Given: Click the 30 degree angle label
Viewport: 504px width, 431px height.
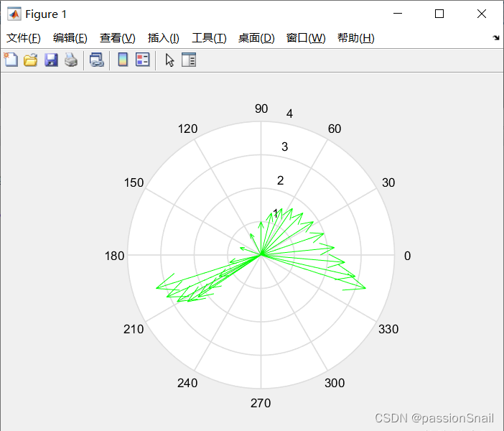Looking at the screenshot, I should coord(388,182).
